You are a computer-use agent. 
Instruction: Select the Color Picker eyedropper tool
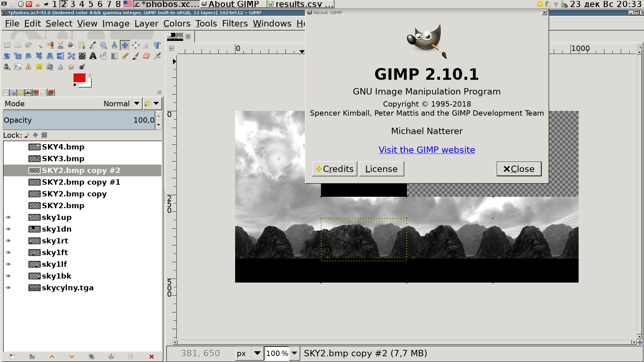(x=93, y=45)
